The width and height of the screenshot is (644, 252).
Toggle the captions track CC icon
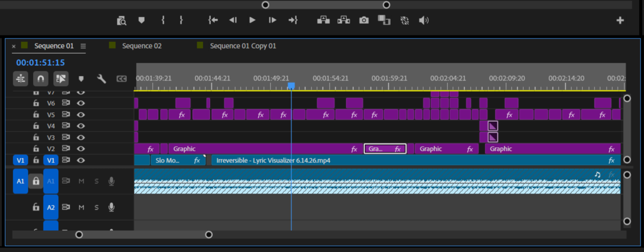click(x=121, y=78)
